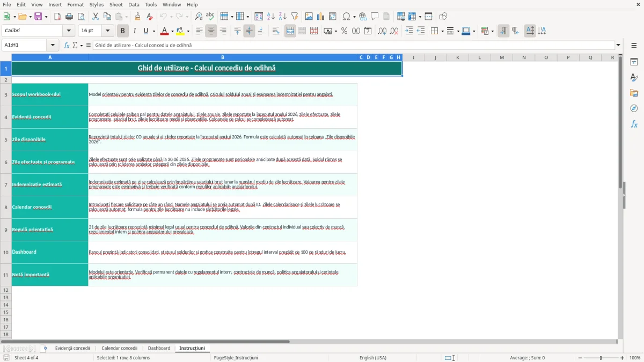This screenshot has height=362, width=644.
Task: Open the sidebar Gallery
Action: pos(634,93)
